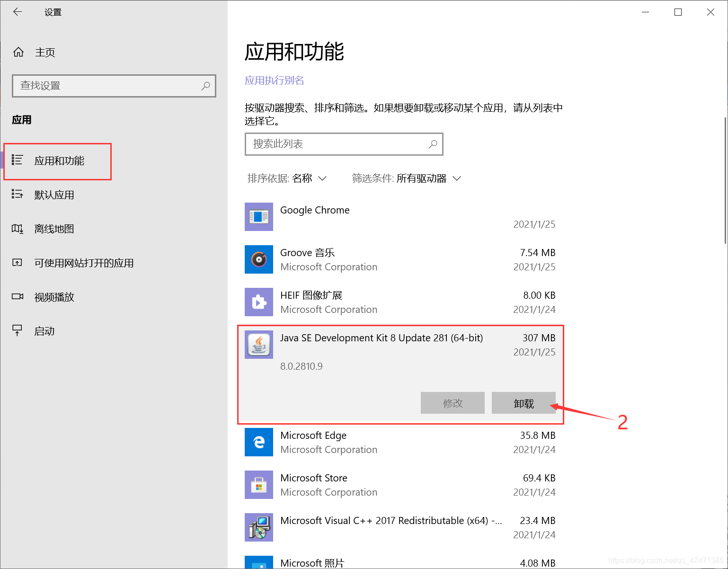Click the 搜索此列表 search field
The width and height of the screenshot is (728, 569).
(344, 144)
